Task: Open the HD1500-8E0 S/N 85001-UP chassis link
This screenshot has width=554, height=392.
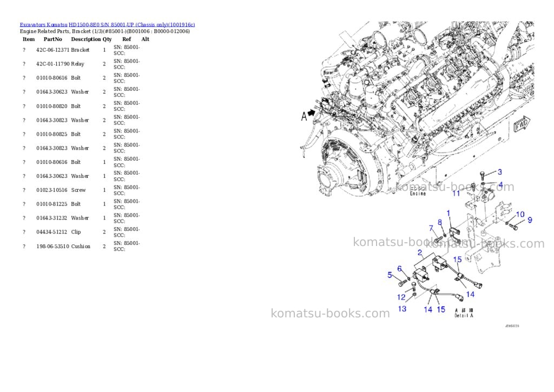Action: point(132,25)
